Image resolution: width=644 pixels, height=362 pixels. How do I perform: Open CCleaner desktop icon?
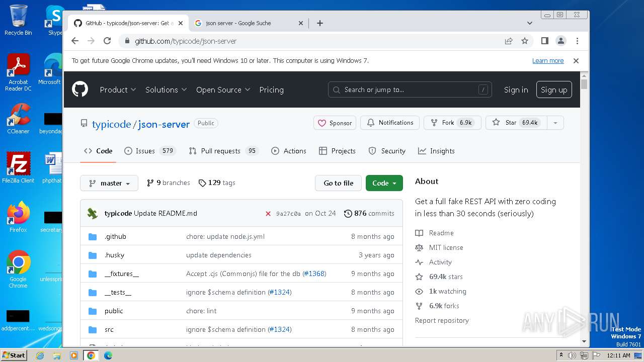coord(18,119)
